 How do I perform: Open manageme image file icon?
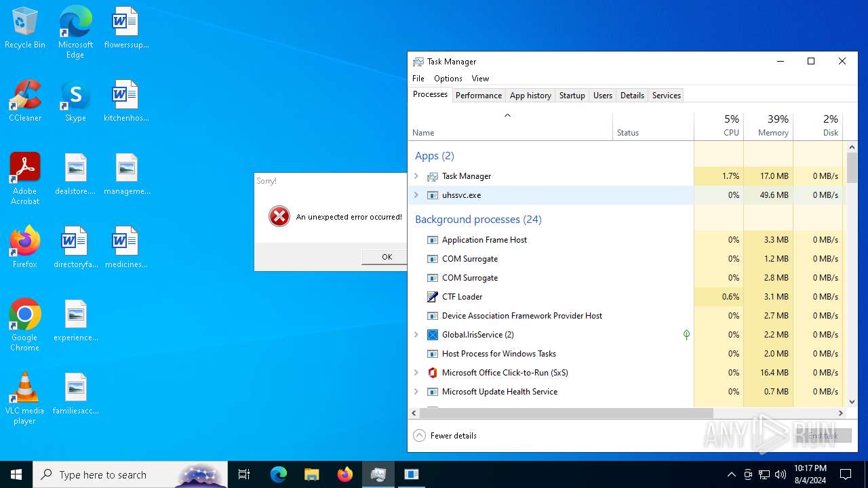pyautogui.click(x=126, y=175)
